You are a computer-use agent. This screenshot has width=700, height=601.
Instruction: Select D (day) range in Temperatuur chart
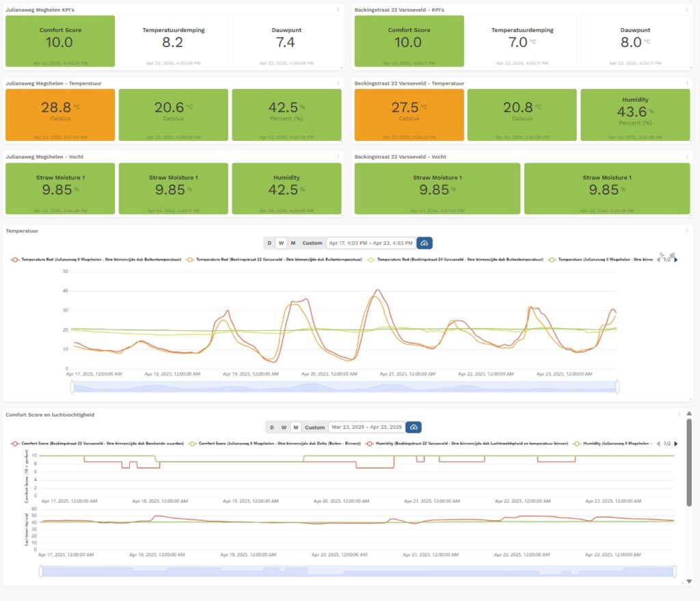click(x=269, y=243)
